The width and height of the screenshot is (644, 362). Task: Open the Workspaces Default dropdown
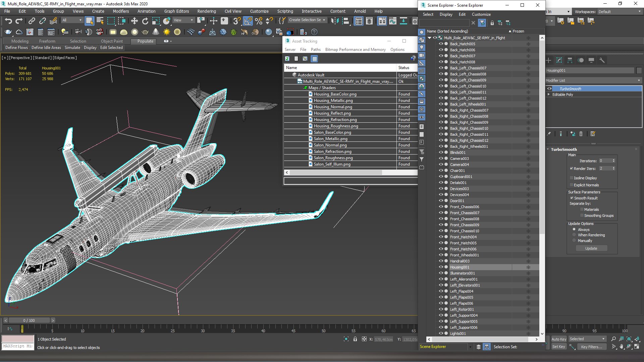tap(619, 12)
